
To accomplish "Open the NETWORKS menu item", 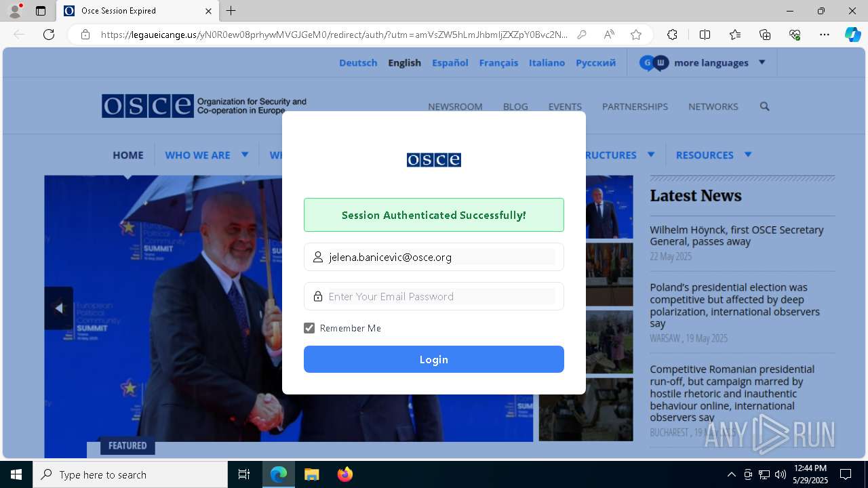I will coord(713,106).
